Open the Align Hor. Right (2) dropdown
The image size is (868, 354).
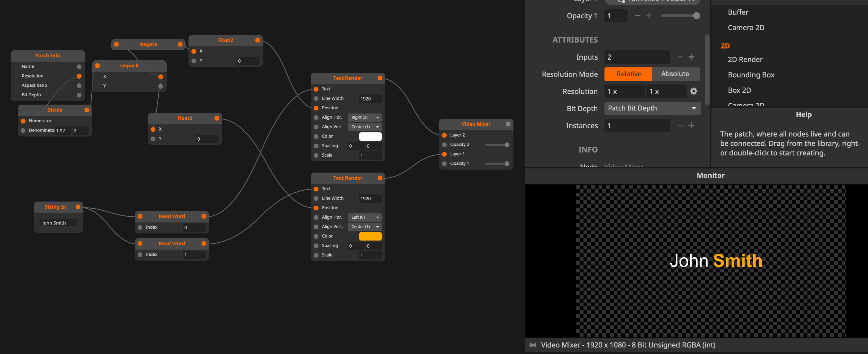(x=365, y=117)
